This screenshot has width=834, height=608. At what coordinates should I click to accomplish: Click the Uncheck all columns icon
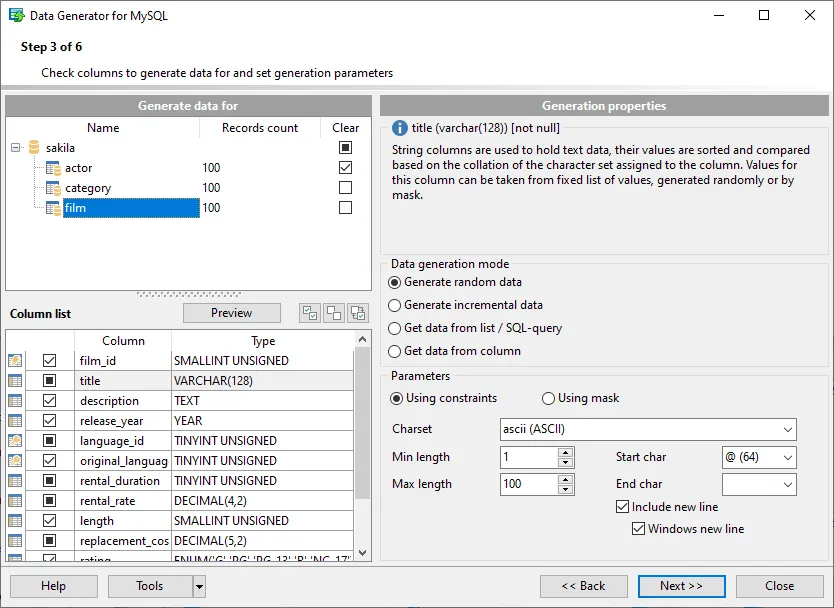334,313
